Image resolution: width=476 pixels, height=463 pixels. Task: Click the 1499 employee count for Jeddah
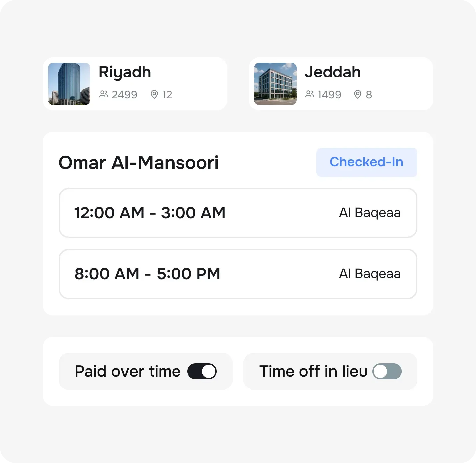coord(330,95)
